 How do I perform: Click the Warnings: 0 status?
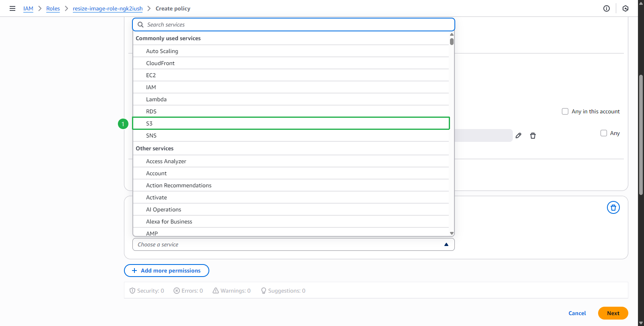click(x=231, y=291)
